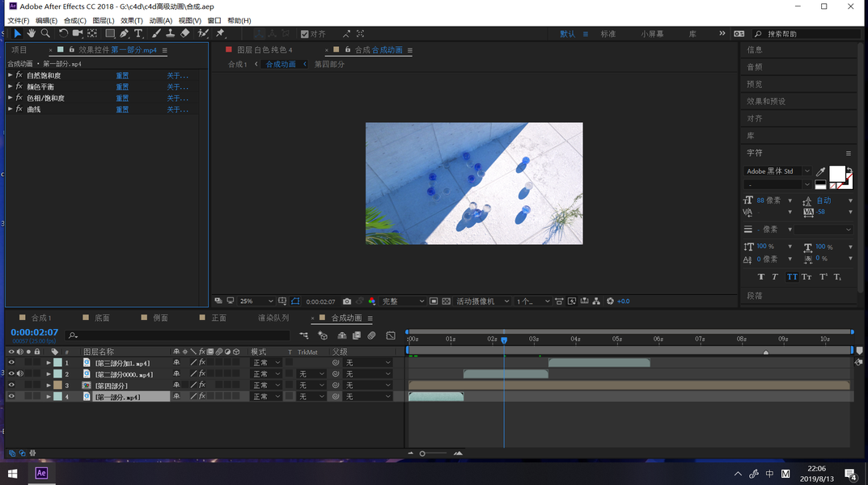868x485 pixels.
Task: Open the 效果(T) menu
Action: tap(132, 20)
